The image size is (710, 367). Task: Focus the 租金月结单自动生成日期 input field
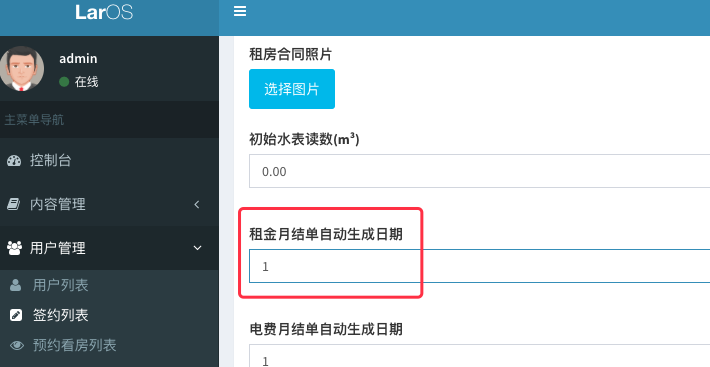point(480,266)
